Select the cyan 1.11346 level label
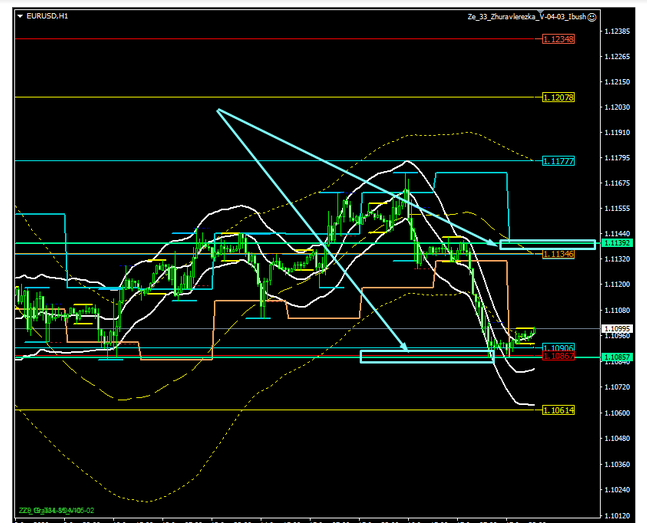The image size is (647, 529). [x=556, y=255]
